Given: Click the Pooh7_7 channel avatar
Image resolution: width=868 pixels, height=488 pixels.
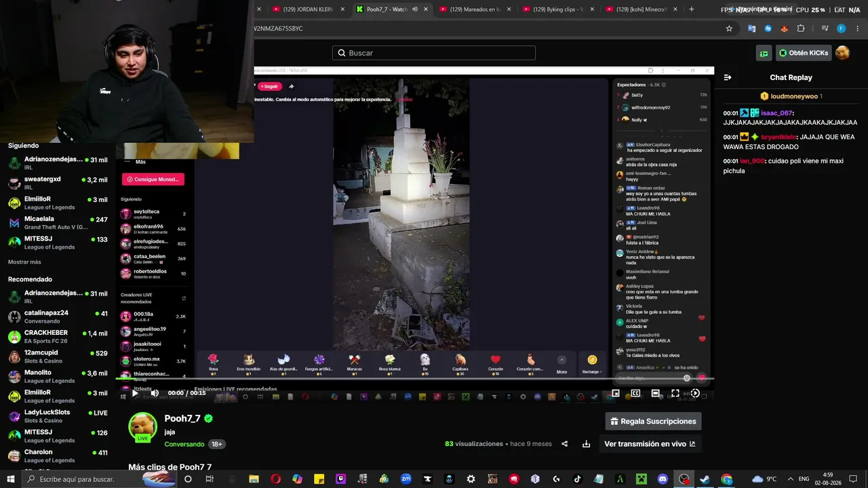Looking at the screenshot, I should click(143, 427).
